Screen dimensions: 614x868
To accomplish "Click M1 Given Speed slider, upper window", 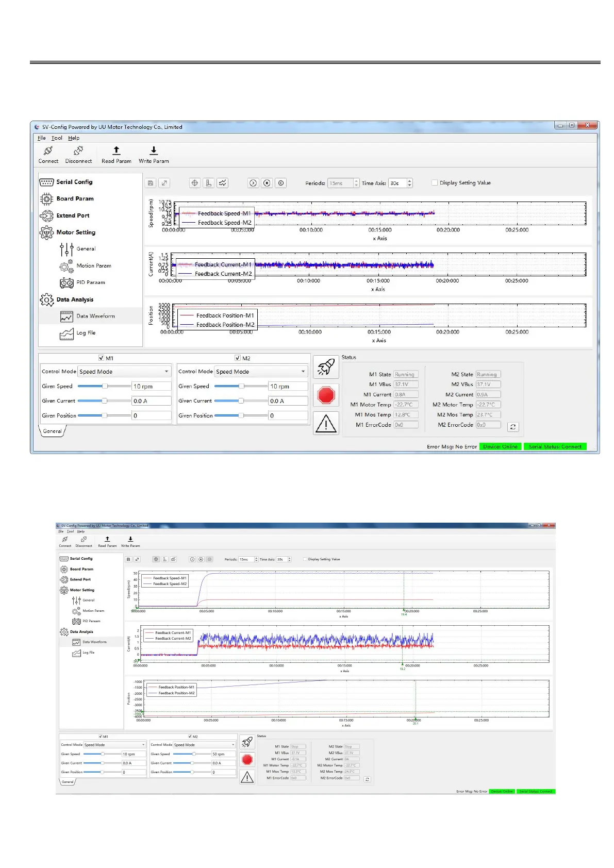I will coord(105,386).
